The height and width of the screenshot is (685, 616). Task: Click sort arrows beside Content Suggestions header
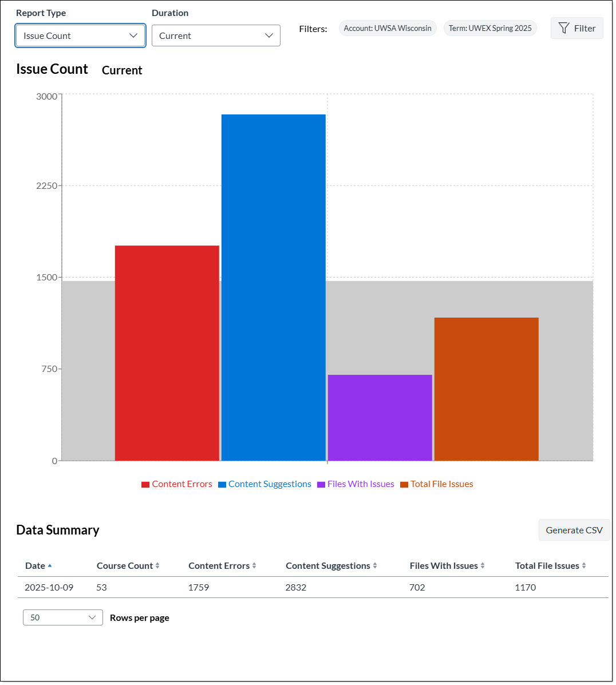pos(375,565)
